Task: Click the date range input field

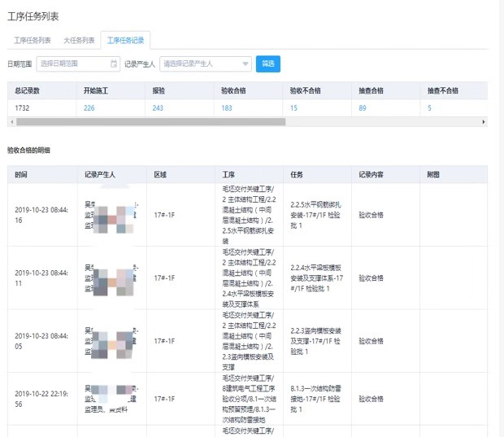Action: point(78,63)
